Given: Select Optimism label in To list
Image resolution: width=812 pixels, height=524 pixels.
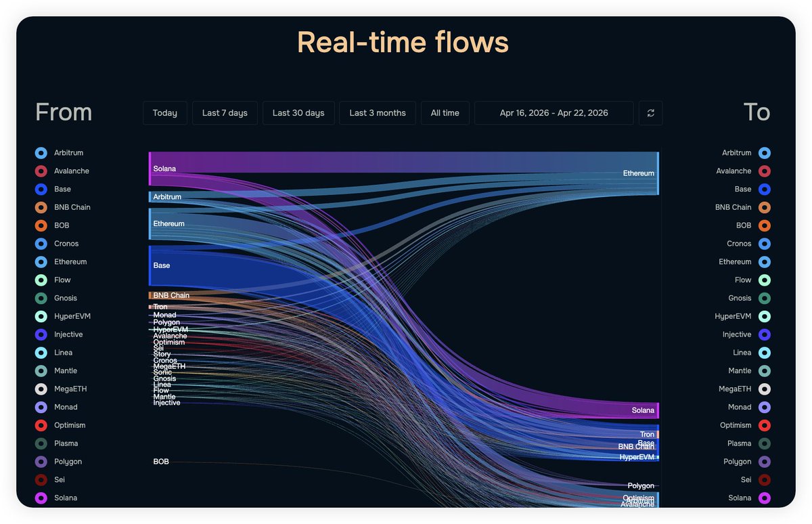Looking at the screenshot, I should [x=736, y=425].
